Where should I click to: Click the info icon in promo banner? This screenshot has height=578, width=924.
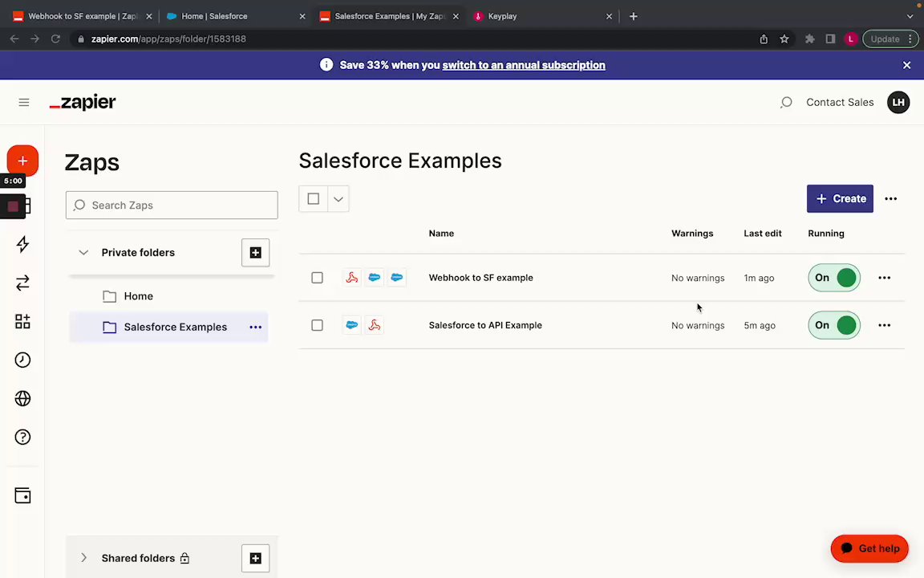326,65
